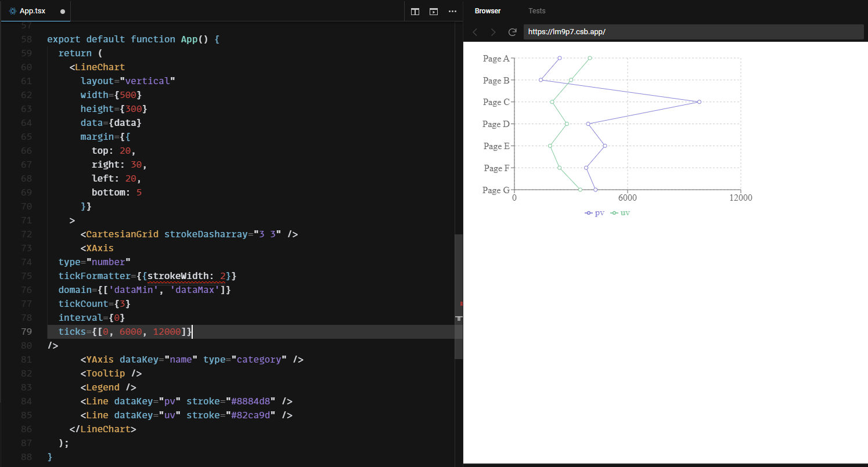Select the App.tsx file tab
This screenshot has height=467, width=868.
(x=33, y=10)
